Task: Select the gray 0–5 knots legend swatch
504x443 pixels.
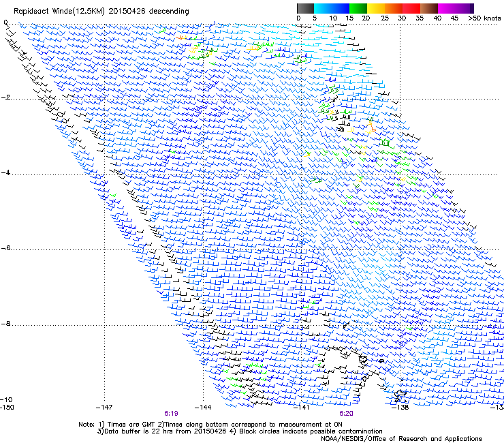Action: [x=305, y=8]
